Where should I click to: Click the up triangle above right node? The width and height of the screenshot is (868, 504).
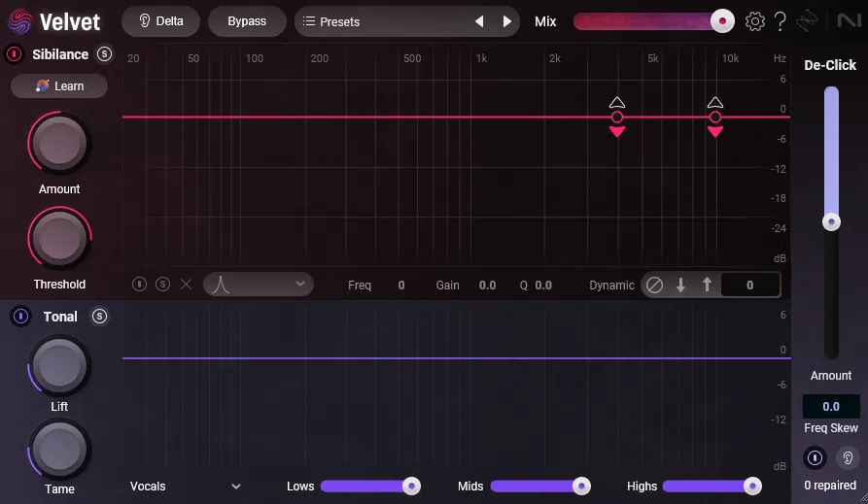714,103
